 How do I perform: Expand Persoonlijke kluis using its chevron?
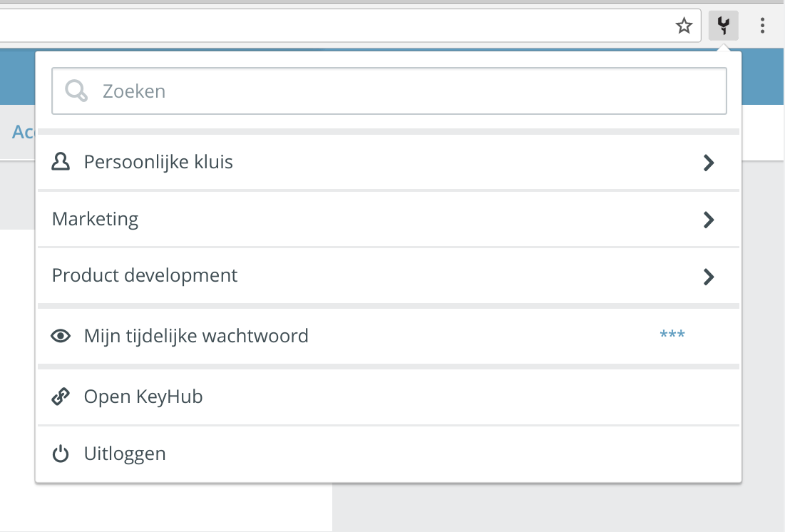(709, 163)
